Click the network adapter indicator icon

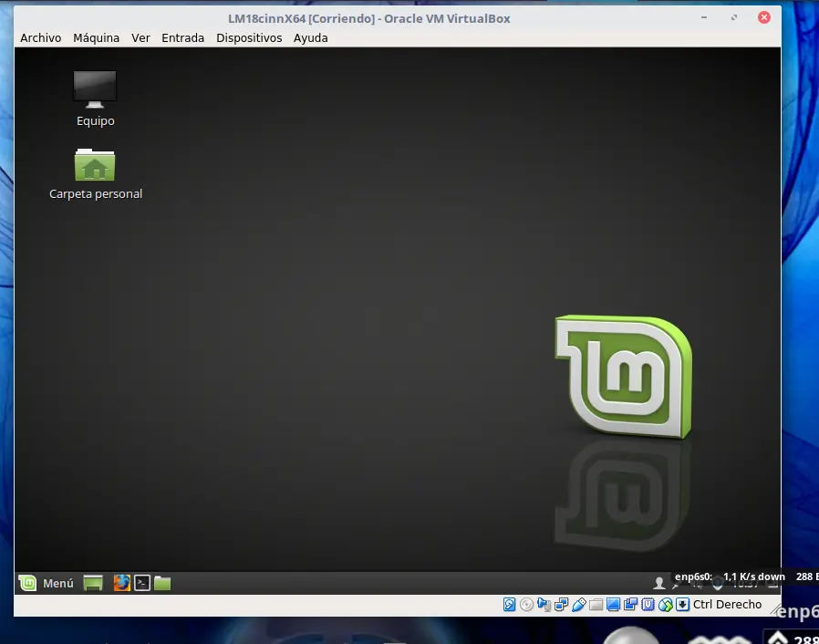[x=562, y=605]
